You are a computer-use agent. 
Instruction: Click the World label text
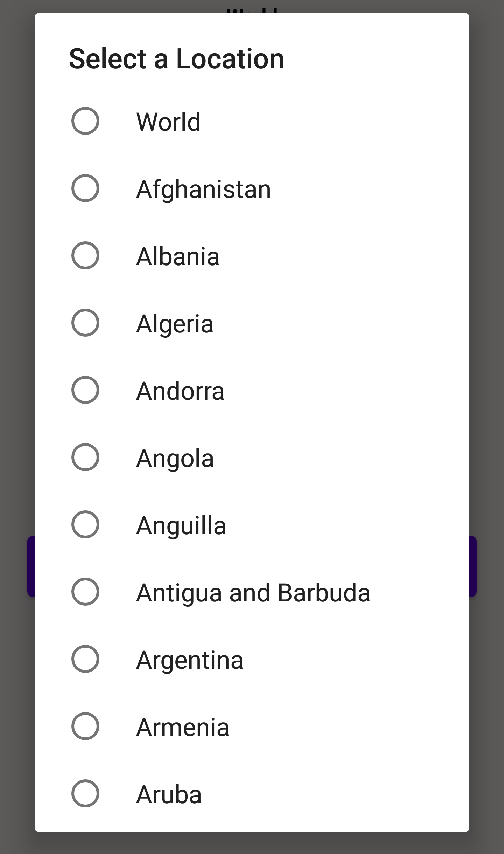(x=168, y=122)
